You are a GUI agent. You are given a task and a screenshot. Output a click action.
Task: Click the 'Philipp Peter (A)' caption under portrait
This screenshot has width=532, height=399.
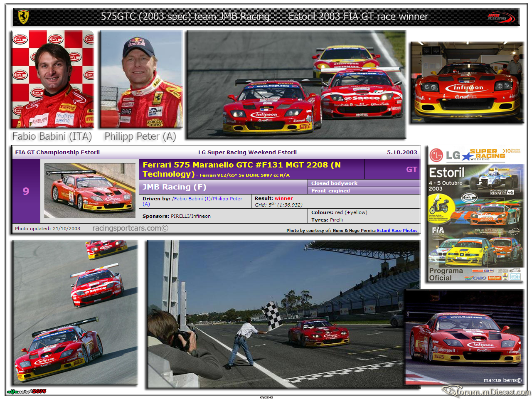[x=140, y=136]
